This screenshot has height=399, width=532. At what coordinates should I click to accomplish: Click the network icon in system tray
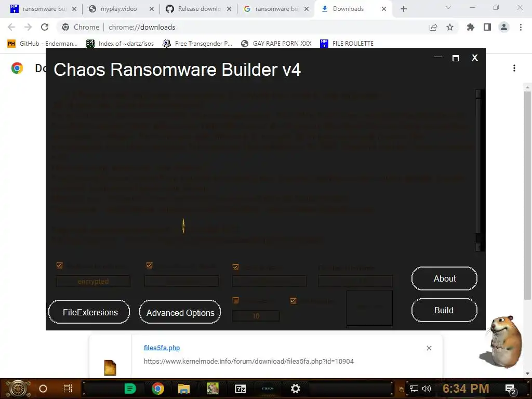pyautogui.click(x=414, y=389)
